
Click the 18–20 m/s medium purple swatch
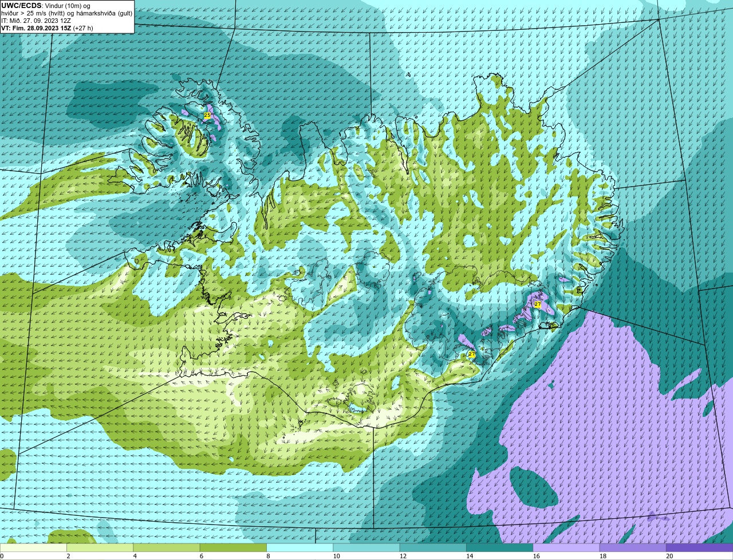[633, 548]
